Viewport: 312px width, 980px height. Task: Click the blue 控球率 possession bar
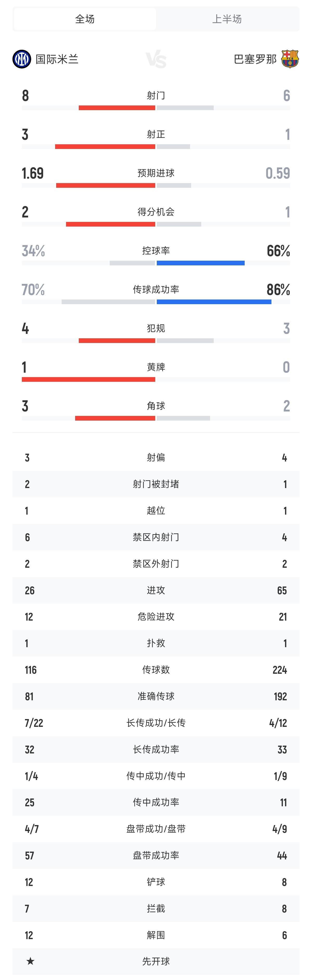[200, 263]
